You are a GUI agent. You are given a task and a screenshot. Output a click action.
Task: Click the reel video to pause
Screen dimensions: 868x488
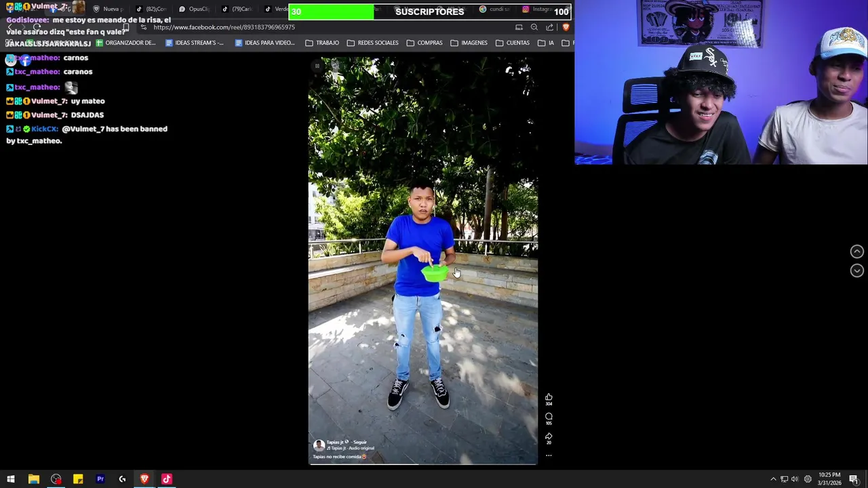[423, 260]
